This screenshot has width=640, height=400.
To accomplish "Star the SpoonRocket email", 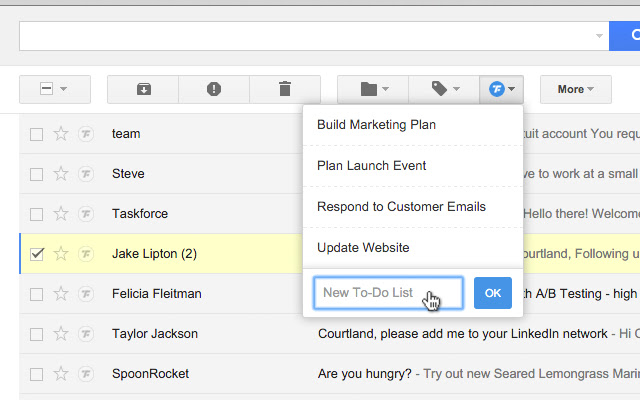I will tap(61, 374).
